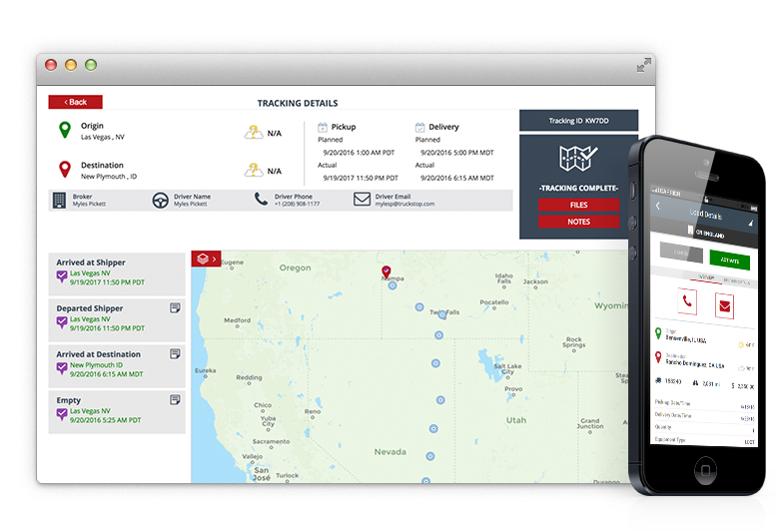Image resolution: width=776 pixels, height=532 pixels.
Task: Click the Driver Email envelope icon
Action: point(362,200)
